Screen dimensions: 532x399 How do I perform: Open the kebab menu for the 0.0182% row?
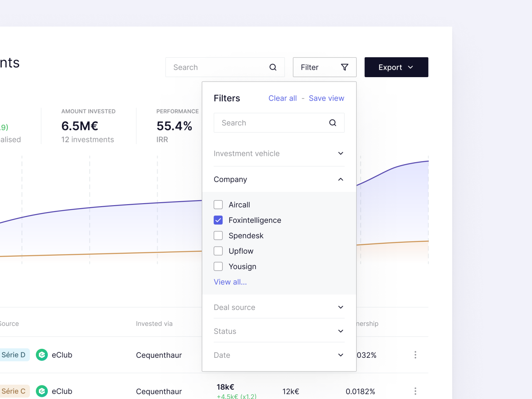point(415,391)
